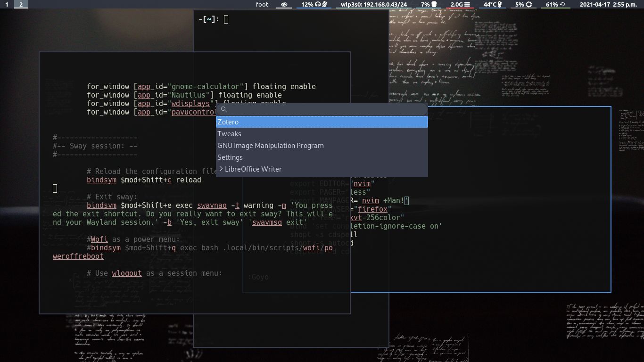644x362 pixels.
Task: Open Tweaks from the launcher list
Action: click(x=230, y=133)
